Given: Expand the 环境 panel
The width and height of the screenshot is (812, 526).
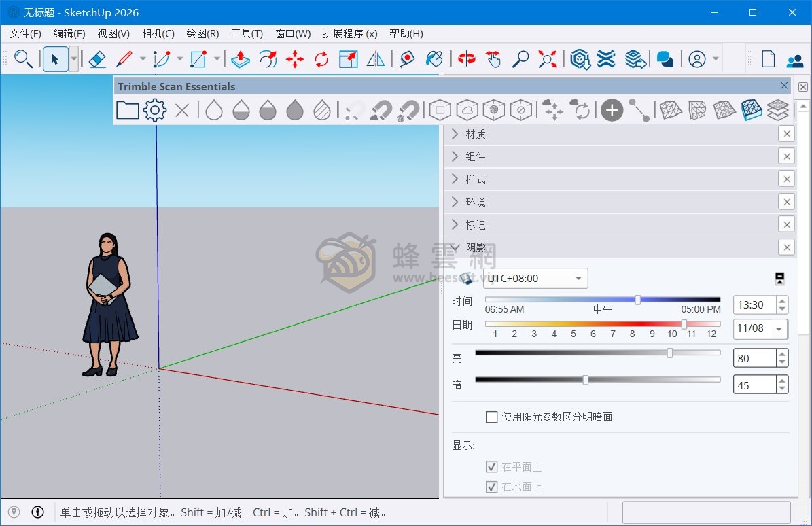Looking at the screenshot, I should click(x=455, y=202).
